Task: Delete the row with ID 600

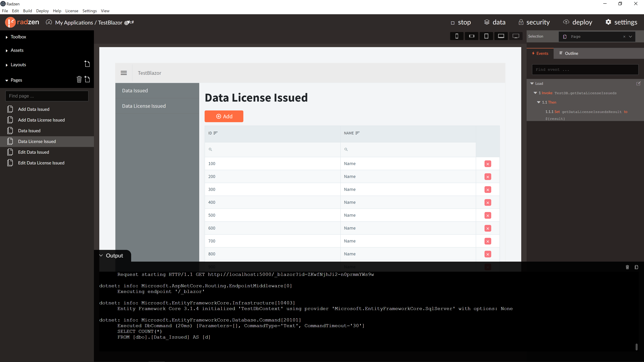Action: click(488, 228)
